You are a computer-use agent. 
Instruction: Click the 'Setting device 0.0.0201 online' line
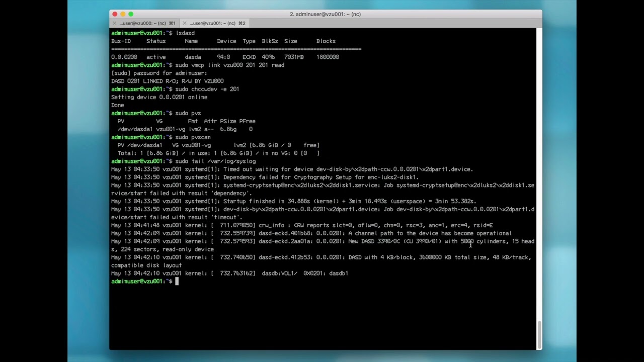(159, 97)
